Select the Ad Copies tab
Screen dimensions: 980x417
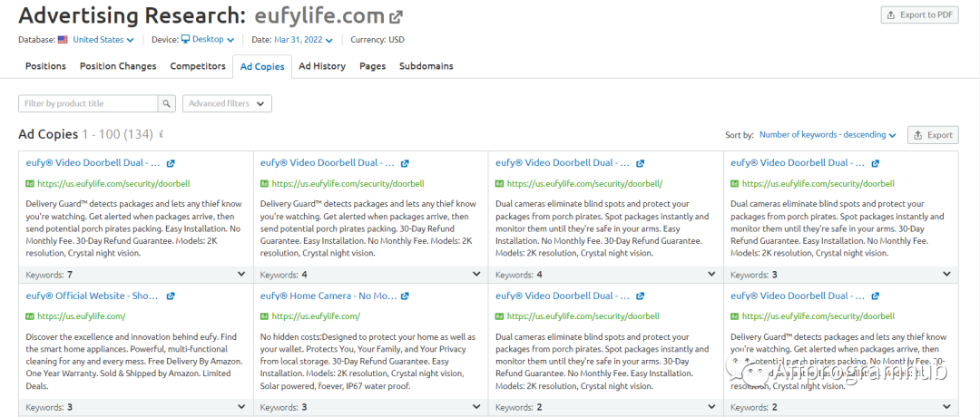(x=262, y=67)
